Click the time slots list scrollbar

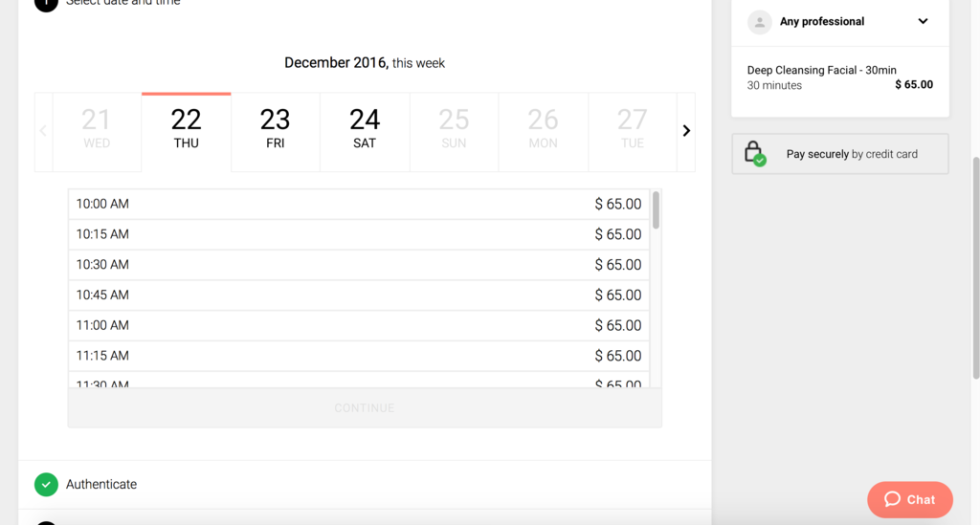click(656, 210)
